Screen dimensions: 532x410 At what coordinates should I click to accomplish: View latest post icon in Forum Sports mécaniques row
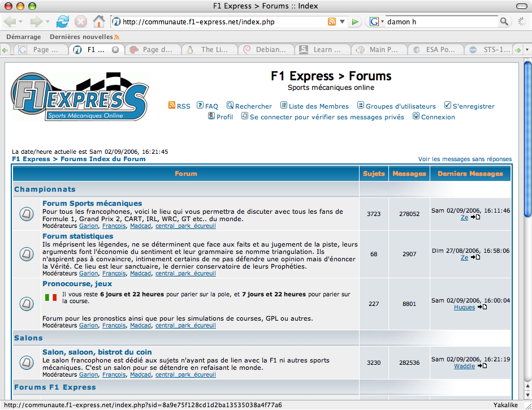(x=475, y=217)
